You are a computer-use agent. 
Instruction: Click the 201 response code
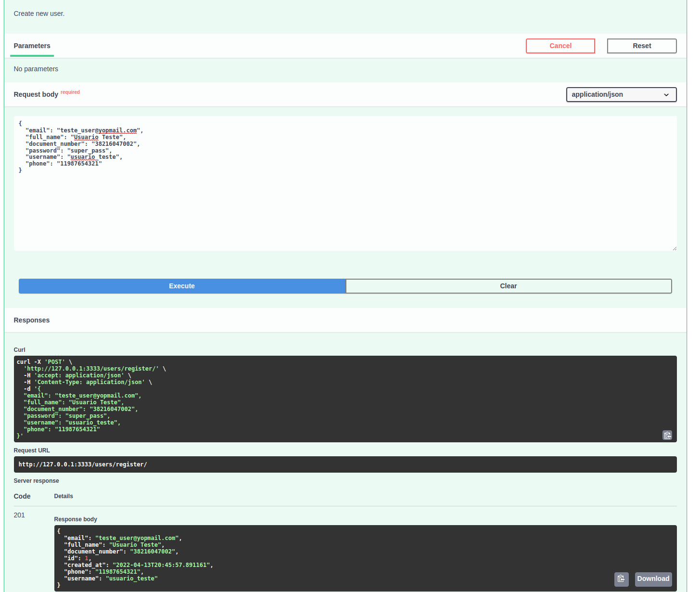19,515
